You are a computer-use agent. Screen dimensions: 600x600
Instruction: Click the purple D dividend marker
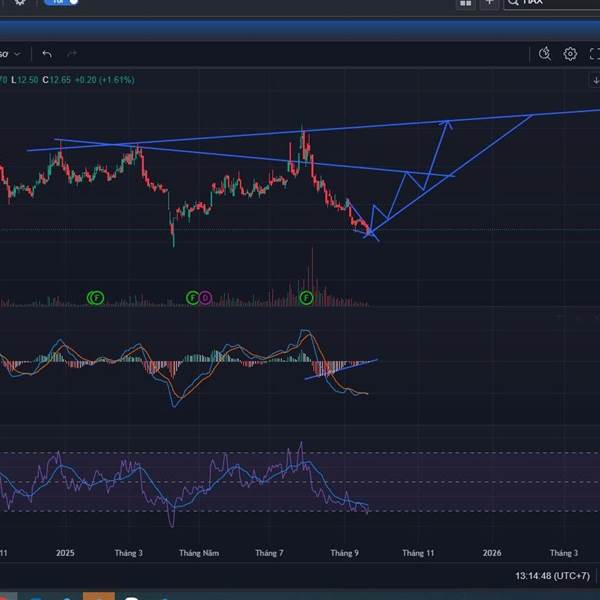click(x=205, y=297)
